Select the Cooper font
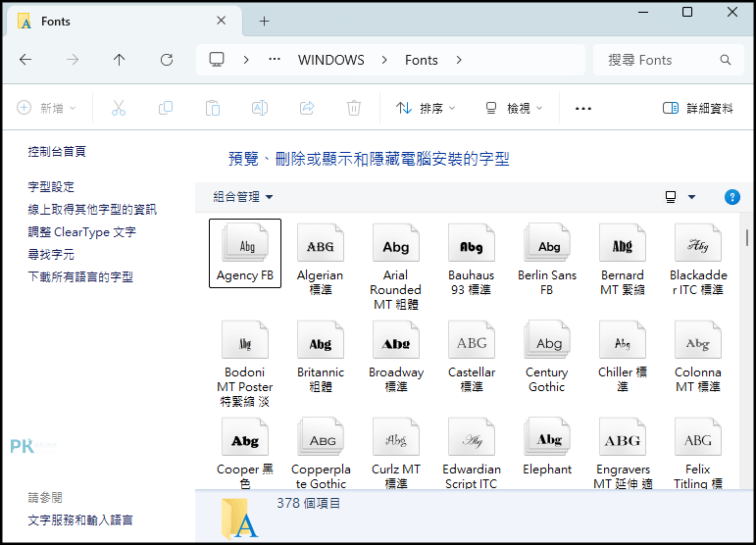Image resolution: width=756 pixels, height=545 pixels. coord(245,454)
